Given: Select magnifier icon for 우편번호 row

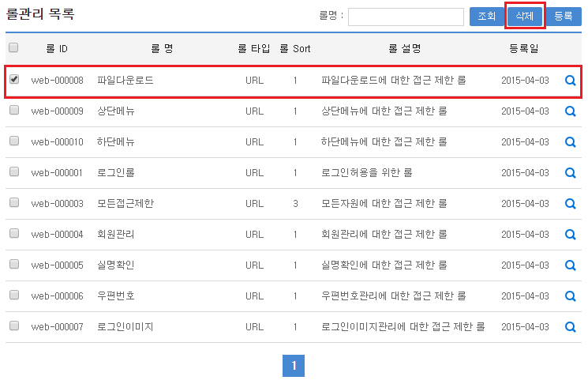Looking at the screenshot, I should pyautogui.click(x=571, y=296).
